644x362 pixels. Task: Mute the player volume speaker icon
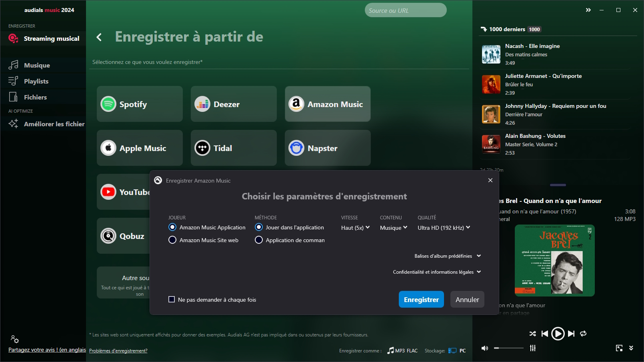click(485, 348)
